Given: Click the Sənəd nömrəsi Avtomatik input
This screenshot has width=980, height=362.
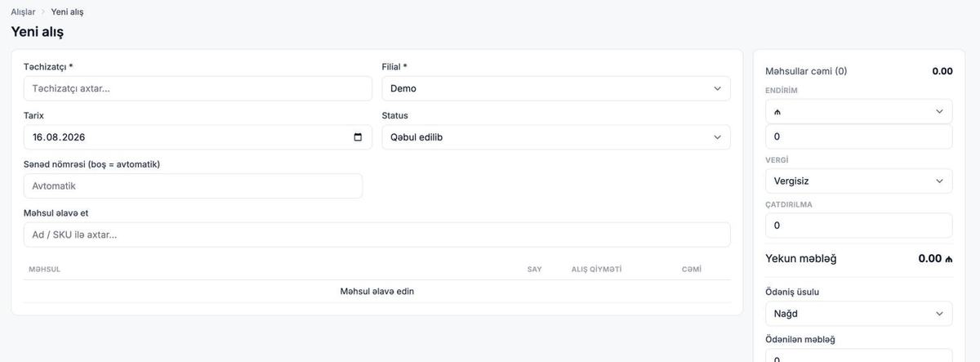Looking at the screenshot, I should [x=193, y=185].
